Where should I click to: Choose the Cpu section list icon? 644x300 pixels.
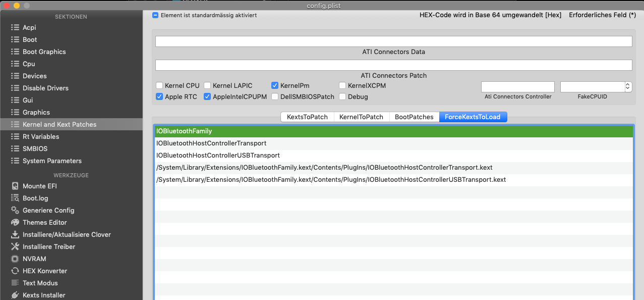pyautogui.click(x=15, y=64)
